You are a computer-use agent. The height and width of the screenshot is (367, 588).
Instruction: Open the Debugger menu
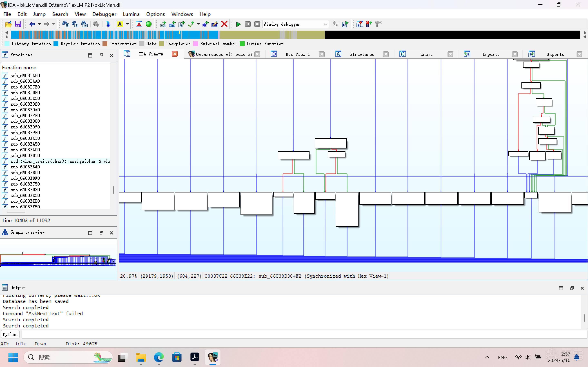104,14
